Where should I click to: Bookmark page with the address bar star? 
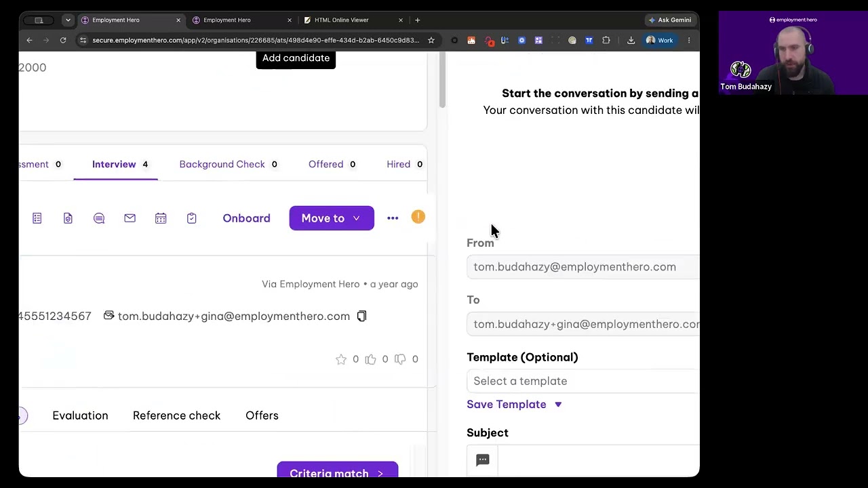(431, 41)
